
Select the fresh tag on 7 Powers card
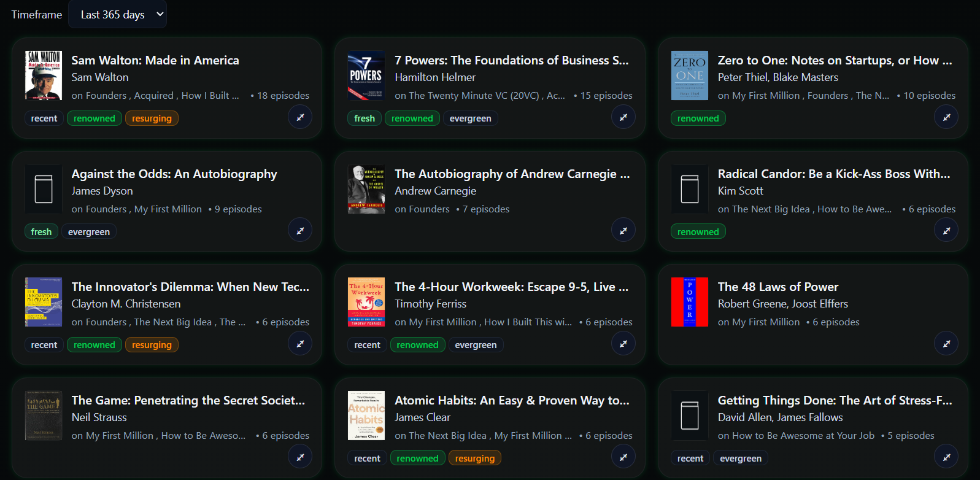[365, 118]
